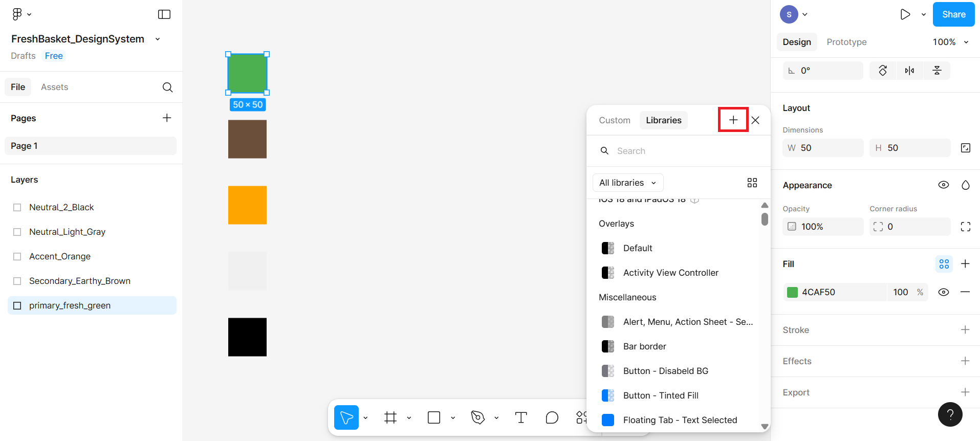Click the Rectangle shape tool
Image resolution: width=980 pixels, height=441 pixels.
(x=434, y=417)
